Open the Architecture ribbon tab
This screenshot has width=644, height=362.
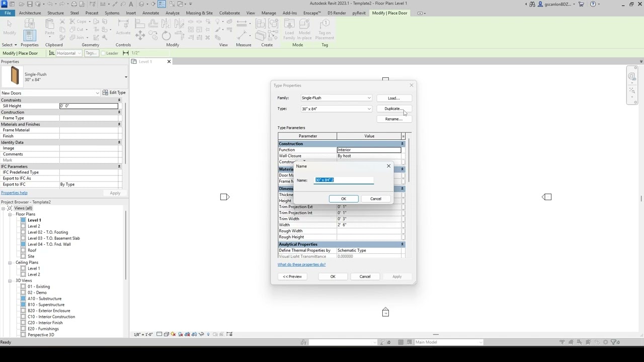[30, 13]
